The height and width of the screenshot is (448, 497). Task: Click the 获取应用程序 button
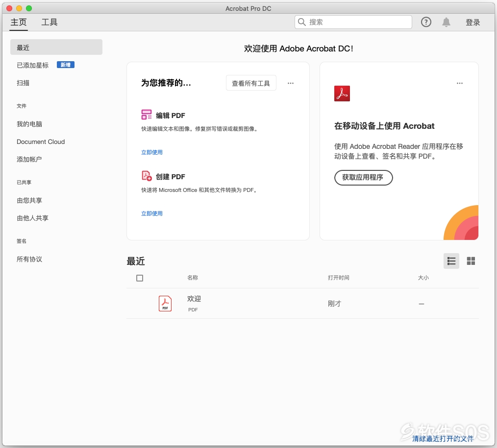(363, 178)
